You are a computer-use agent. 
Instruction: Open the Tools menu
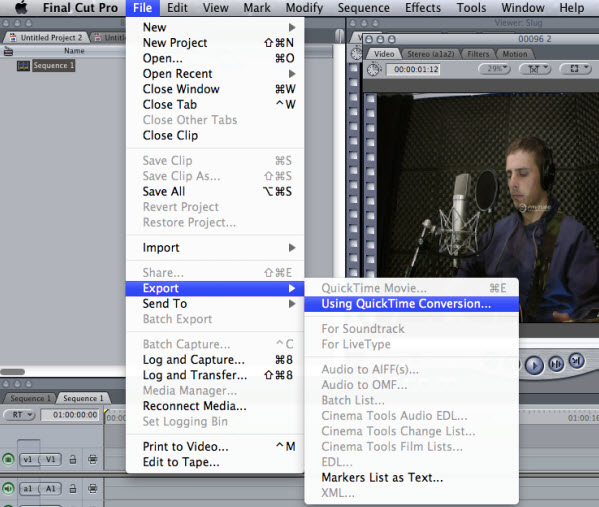471,8
